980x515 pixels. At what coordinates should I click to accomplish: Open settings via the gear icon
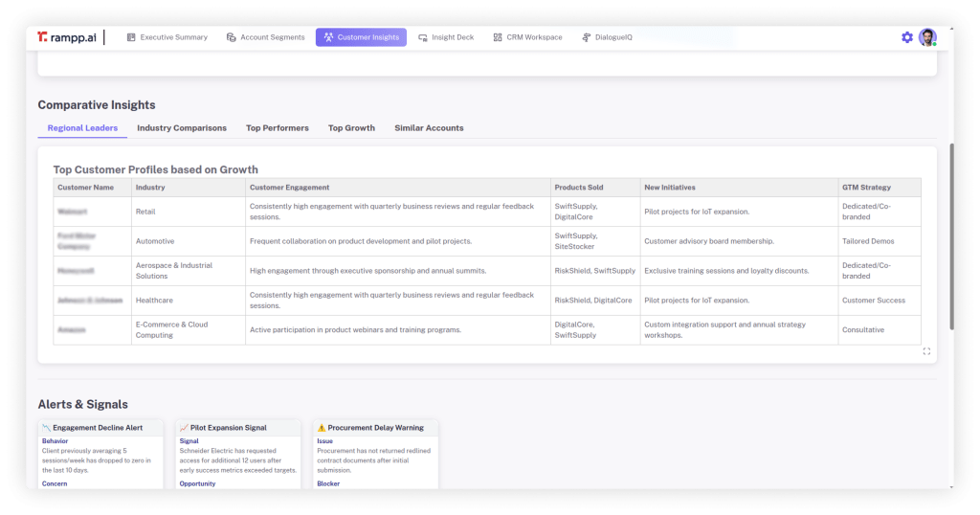tap(907, 37)
